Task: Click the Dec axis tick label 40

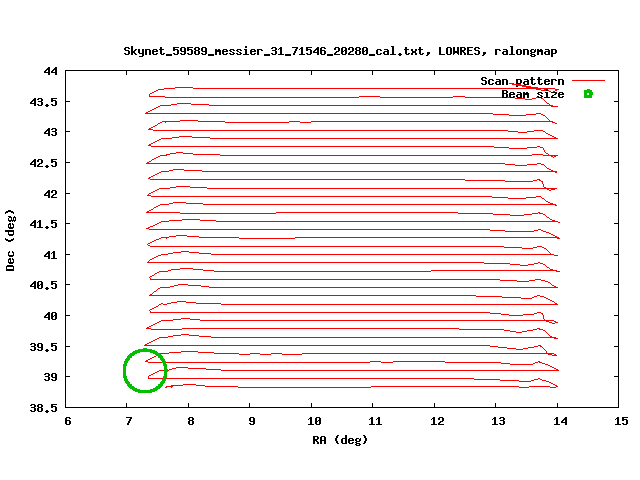Action: 51,316
